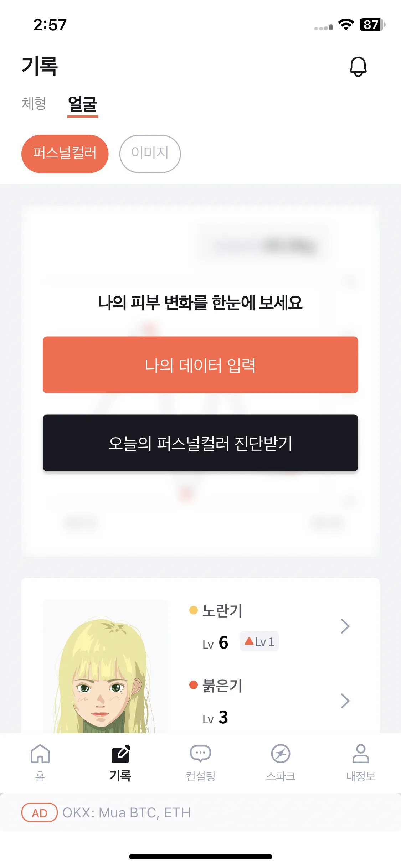Tap the Lv 1 increase badge
The image size is (401, 868).
tap(259, 641)
